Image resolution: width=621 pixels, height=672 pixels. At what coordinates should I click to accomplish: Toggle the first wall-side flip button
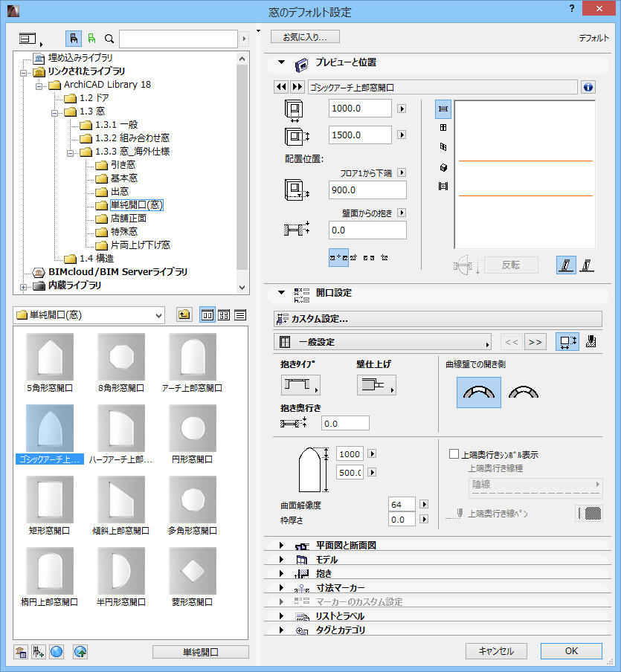(x=566, y=265)
